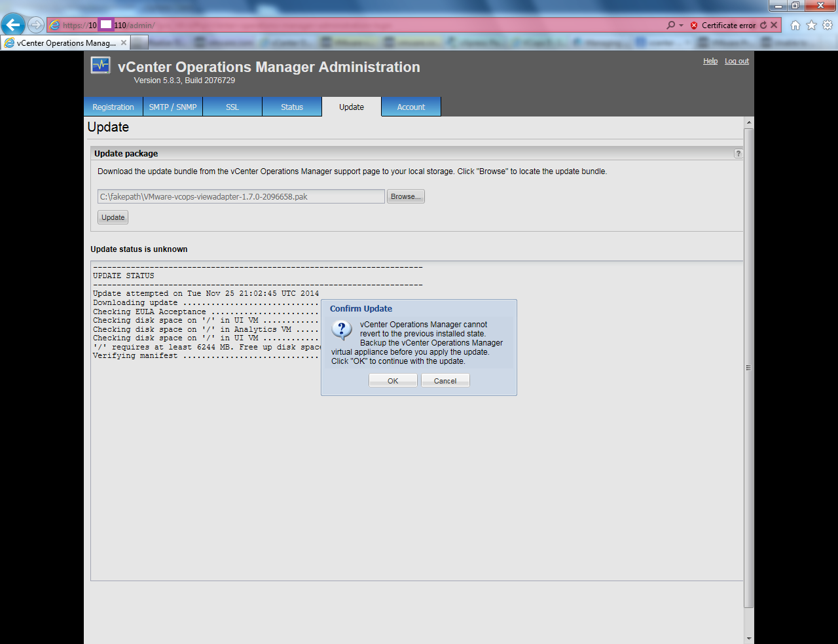Click the 'Checking EULA Acceptance' log line
Screen dimensions: 838x644
tap(206, 312)
